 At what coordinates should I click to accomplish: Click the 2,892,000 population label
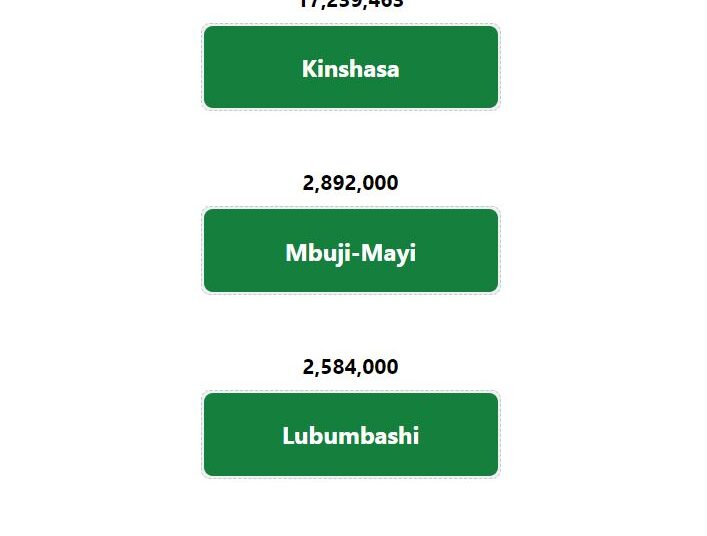coord(350,183)
